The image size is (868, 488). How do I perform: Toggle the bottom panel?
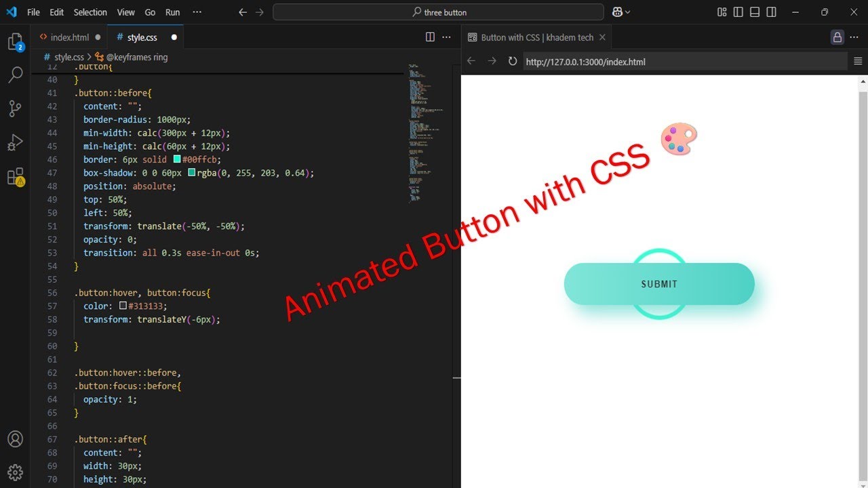[755, 12]
